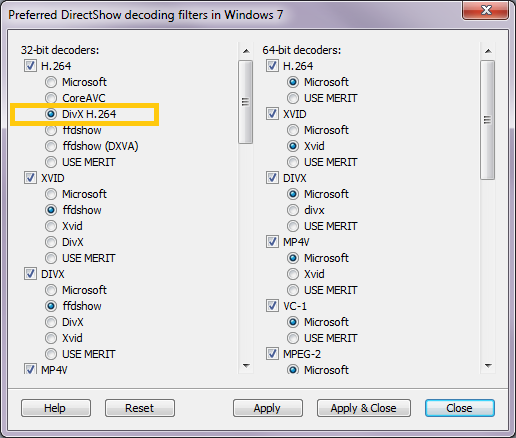516x438 pixels.
Task: Select DivX H.264 radio button
Action: coord(51,114)
